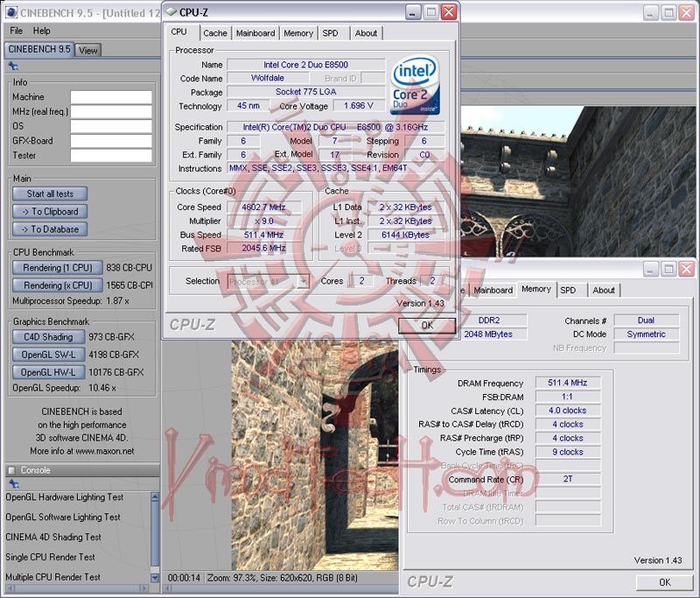Click OK in the Memory CPU-Z window
The width and height of the screenshot is (700, 598).
point(665,582)
